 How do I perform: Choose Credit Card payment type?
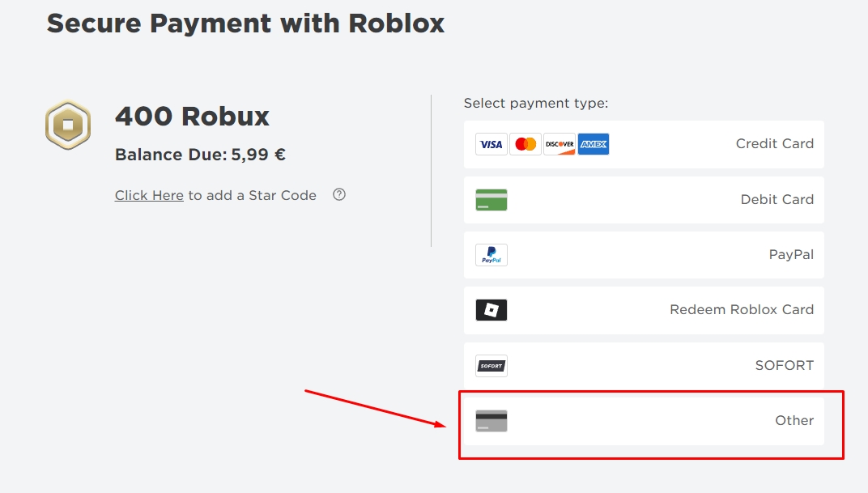[x=774, y=144]
